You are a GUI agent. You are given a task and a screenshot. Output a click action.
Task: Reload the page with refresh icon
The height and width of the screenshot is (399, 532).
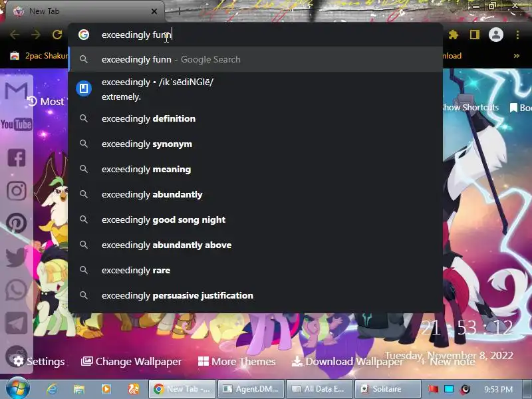[57, 35]
